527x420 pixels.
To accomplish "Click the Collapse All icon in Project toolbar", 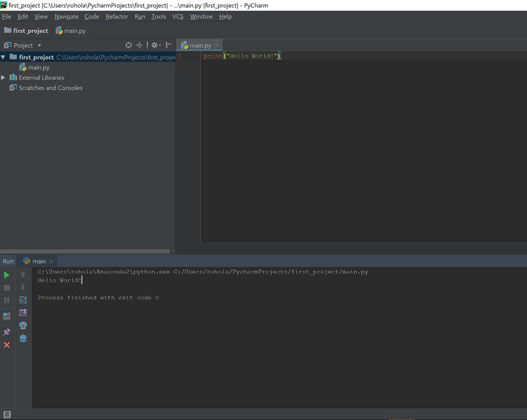I will [x=139, y=45].
